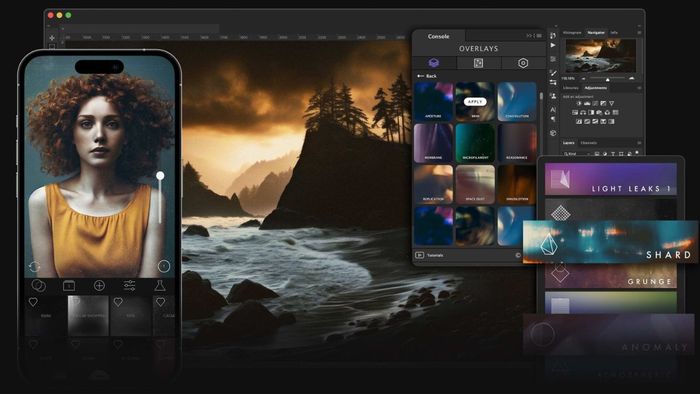This screenshot has width=700, height=394.
Task: Open the dice randomize tab in Console
Action: coord(478,63)
